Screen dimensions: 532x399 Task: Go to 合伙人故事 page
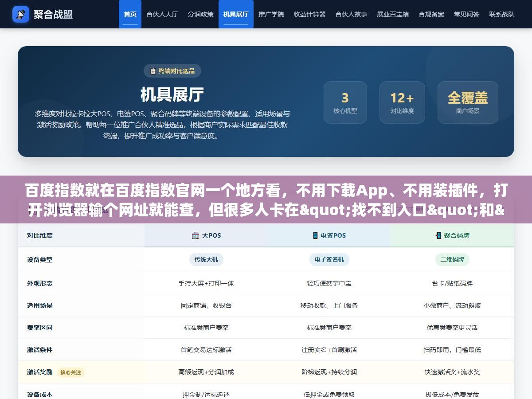351,14
